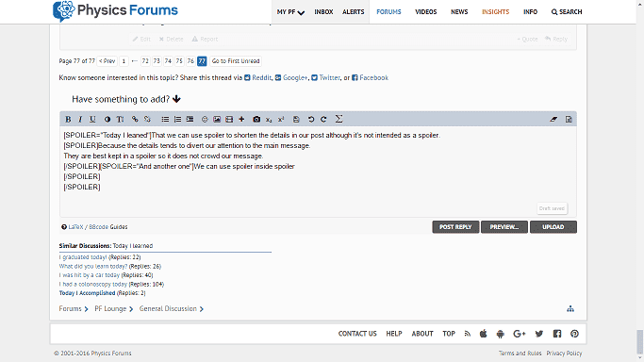Open the text color picker
644x362 pixels.
[107, 120]
